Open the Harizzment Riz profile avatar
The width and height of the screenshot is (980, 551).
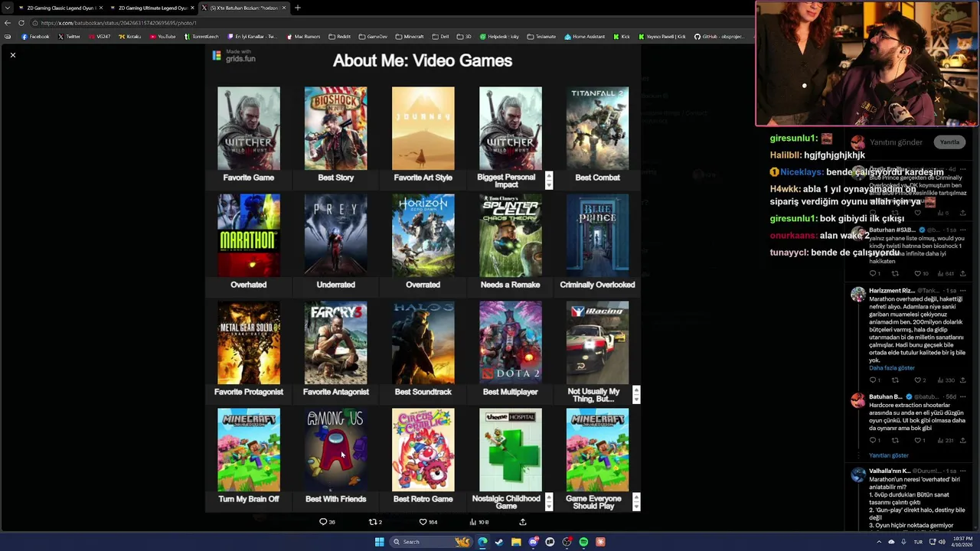[x=858, y=294]
